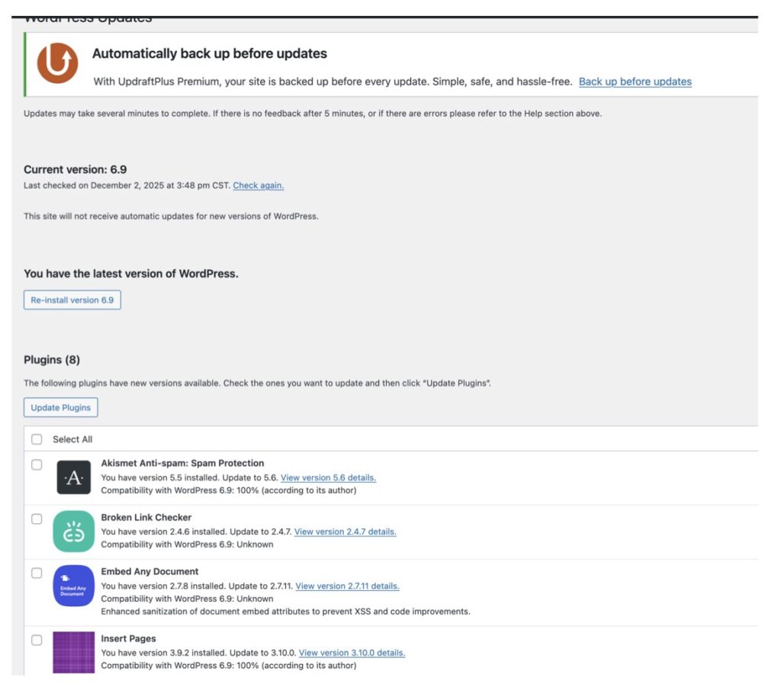Screen dimensions: 781x700
Task: Open View version 2.7.11 details link
Action: (347, 586)
